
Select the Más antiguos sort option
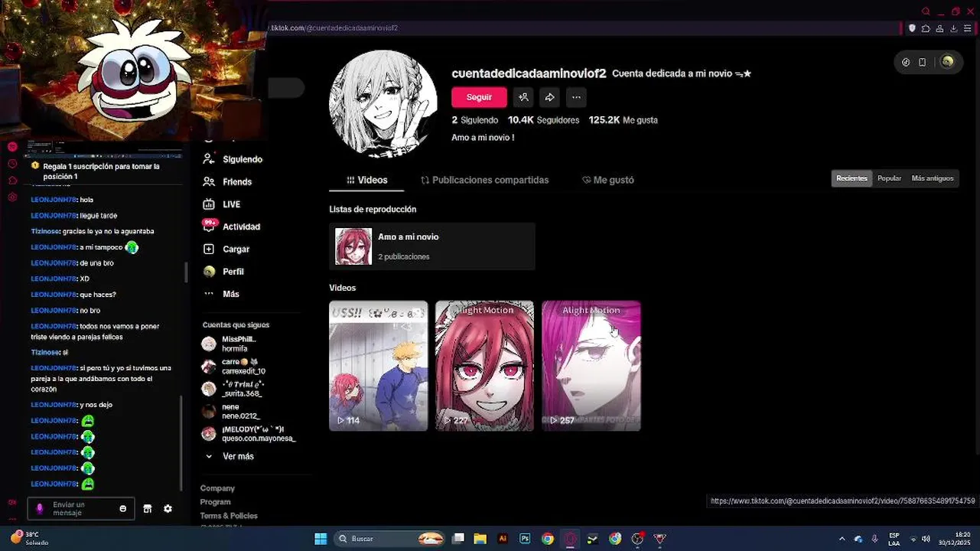coord(933,178)
